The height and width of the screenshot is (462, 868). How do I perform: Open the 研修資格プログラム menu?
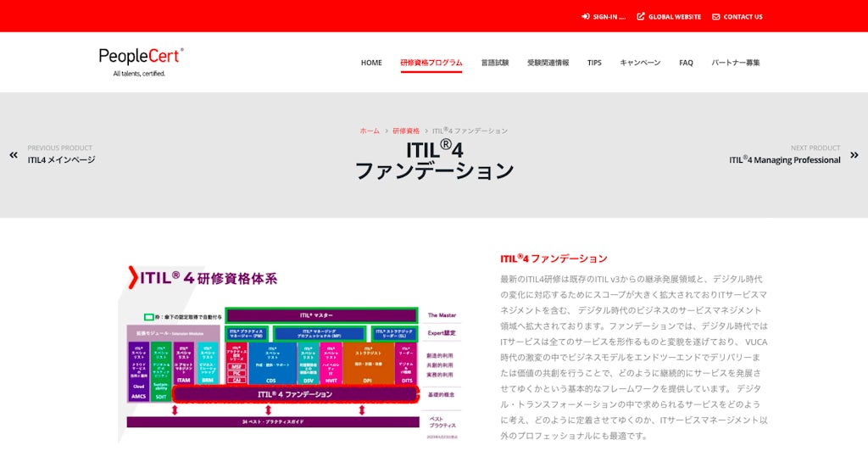[x=431, y=63]
